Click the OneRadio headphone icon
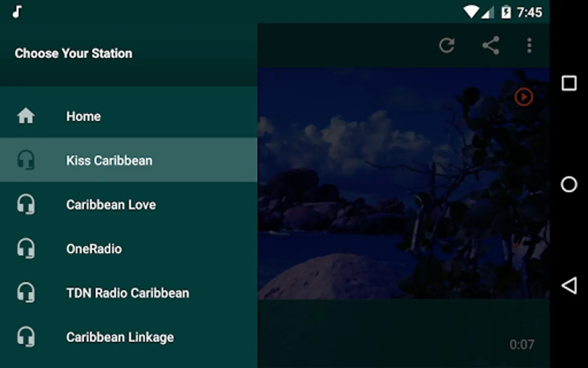 (x=26, y=248)
